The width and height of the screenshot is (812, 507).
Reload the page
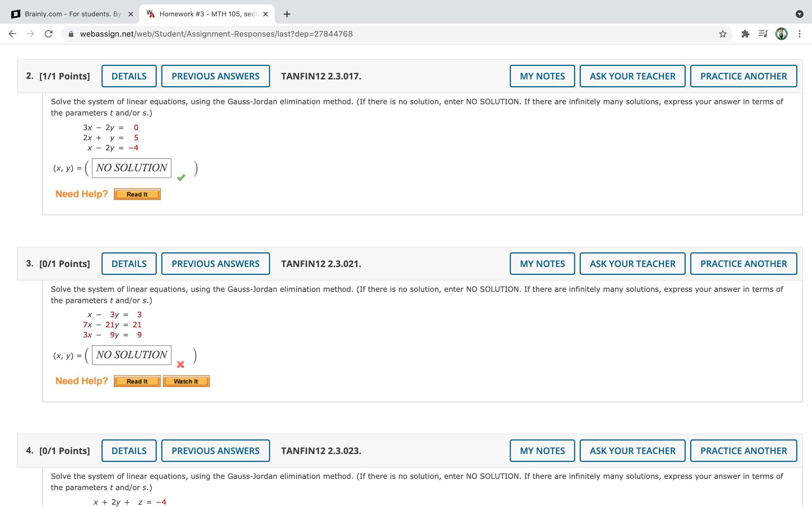[x=49, y=34]
